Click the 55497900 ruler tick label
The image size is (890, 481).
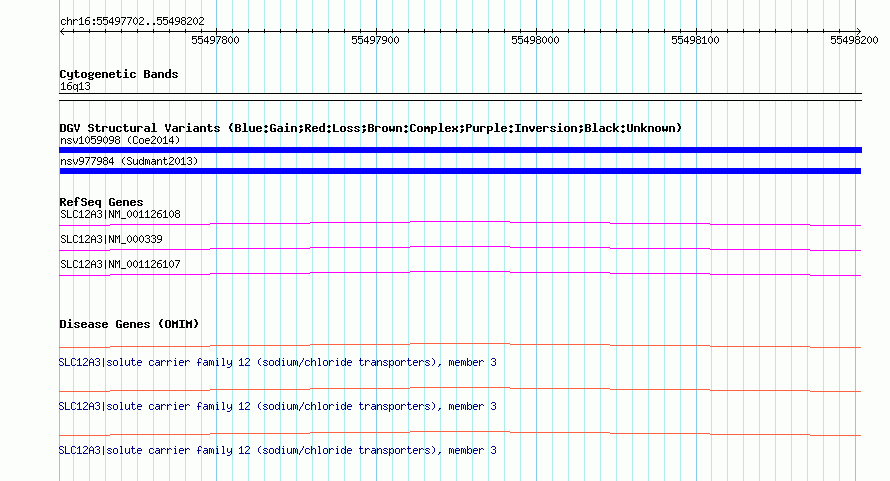click(375, 40)
